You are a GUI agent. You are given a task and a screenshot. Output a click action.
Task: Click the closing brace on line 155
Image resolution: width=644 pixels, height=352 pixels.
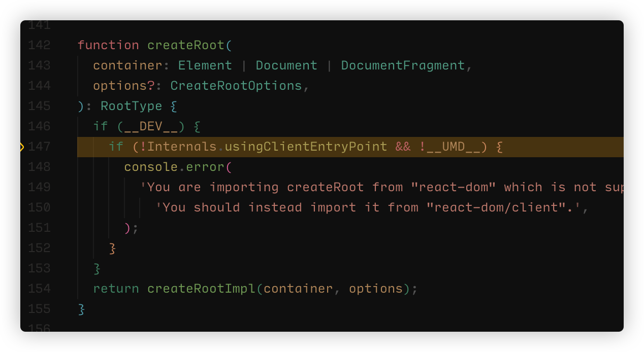click(x=81, y=309)
